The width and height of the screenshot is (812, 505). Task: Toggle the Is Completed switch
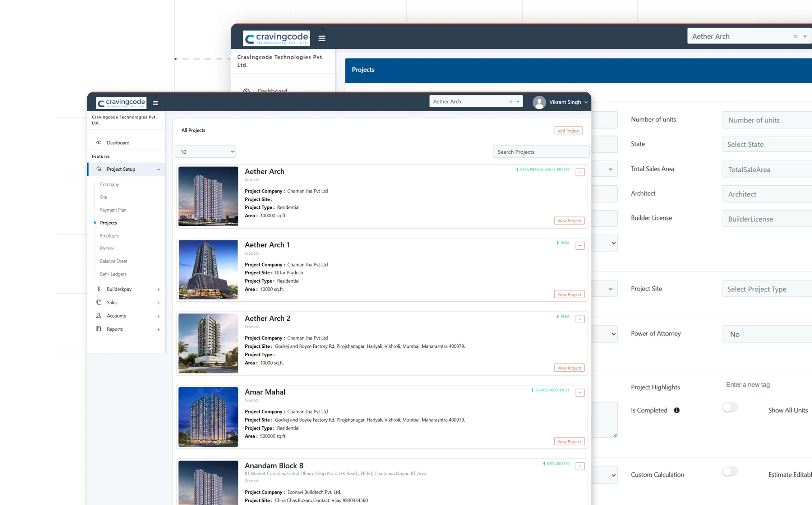(730, 408)
